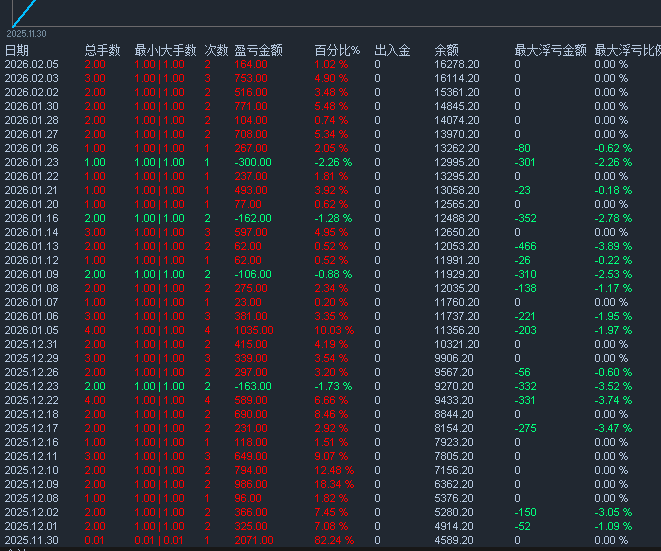Select the 2026.01.05 date row
Viewport: 661px width, 551px height.
click(x=32, y=330)
